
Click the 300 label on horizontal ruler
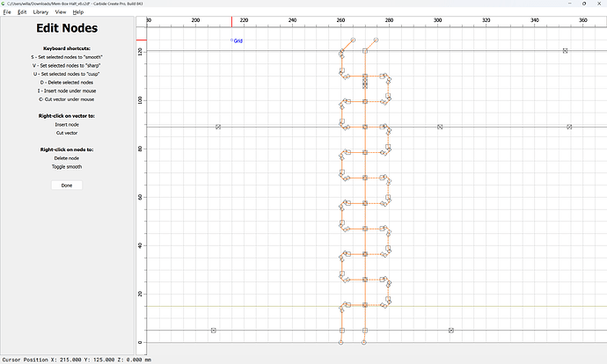click(x=437, y=20)
